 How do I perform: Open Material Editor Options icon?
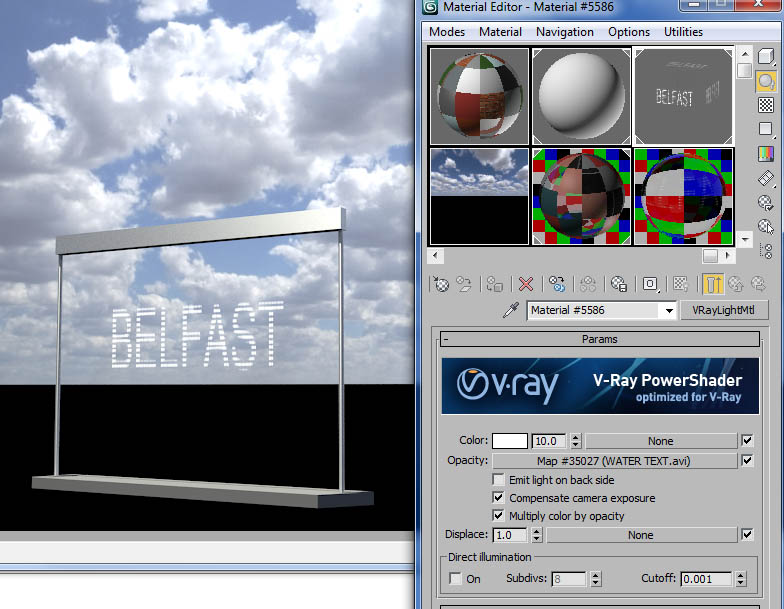pos(766,202)
